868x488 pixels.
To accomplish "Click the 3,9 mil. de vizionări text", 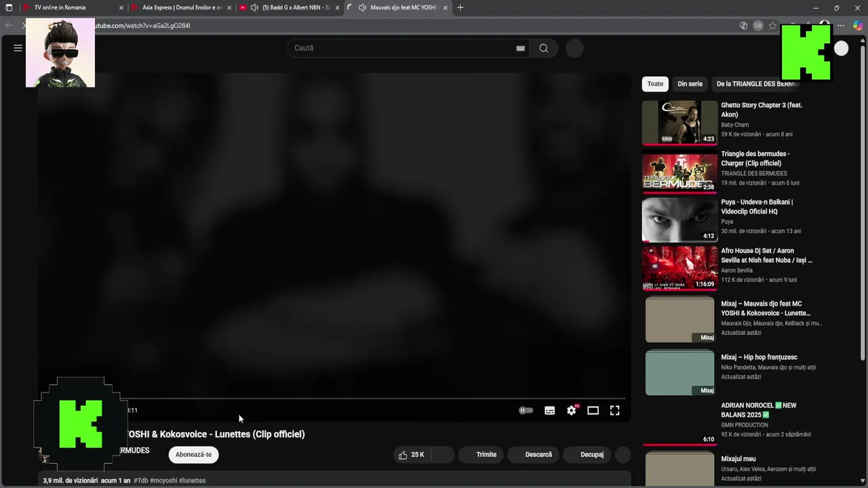I will pyautogui.click(x=71, y=481).
